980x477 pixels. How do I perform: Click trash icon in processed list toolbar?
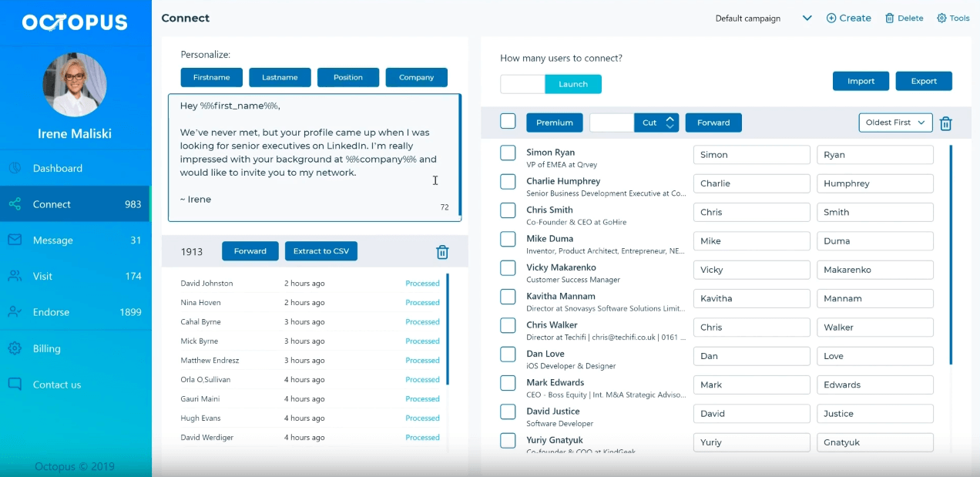442,252
